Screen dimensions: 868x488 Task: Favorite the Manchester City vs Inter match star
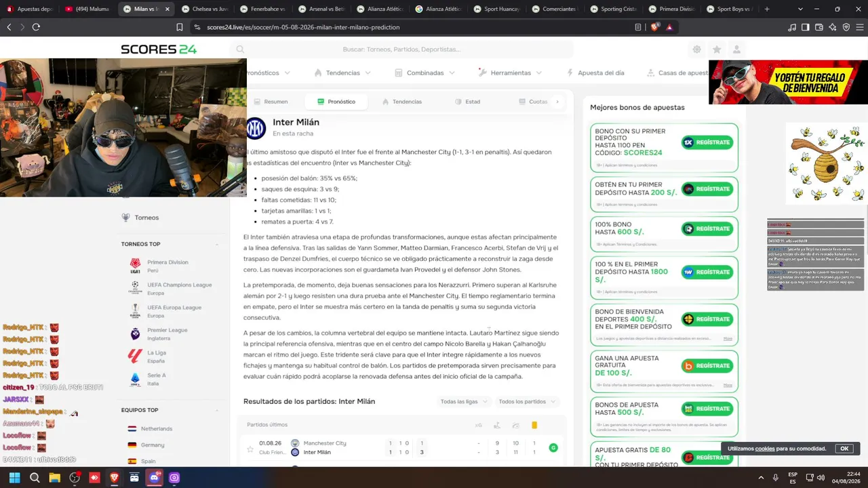pos(250,449)
